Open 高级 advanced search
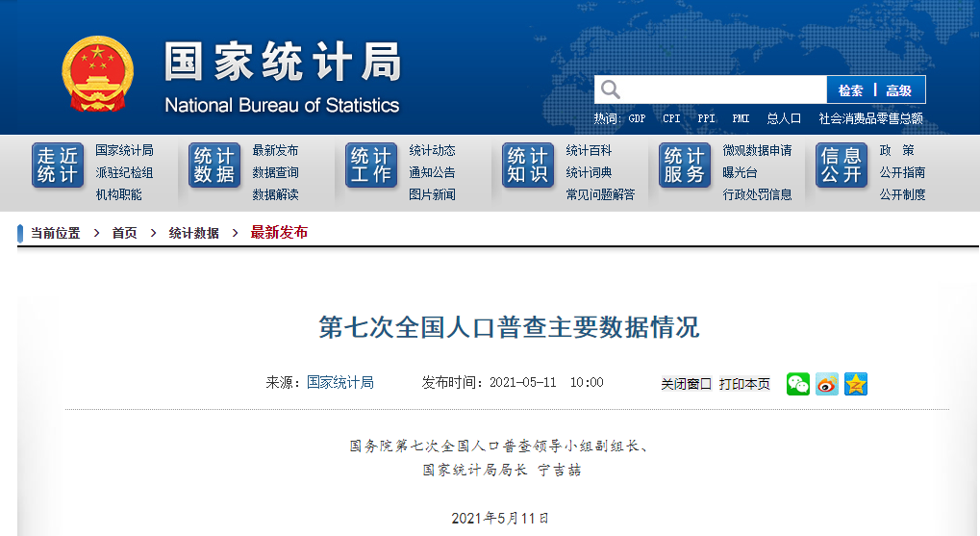 coord(899,90)
